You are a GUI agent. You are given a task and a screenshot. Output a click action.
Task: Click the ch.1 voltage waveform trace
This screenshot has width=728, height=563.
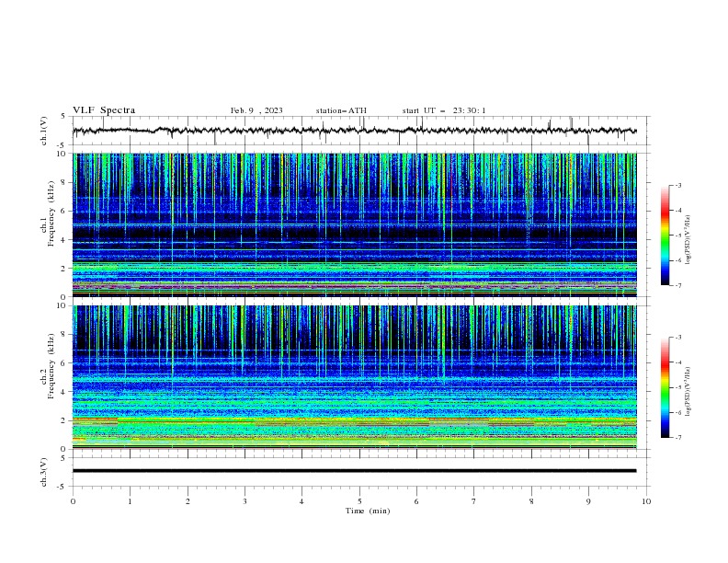[355, 131]
